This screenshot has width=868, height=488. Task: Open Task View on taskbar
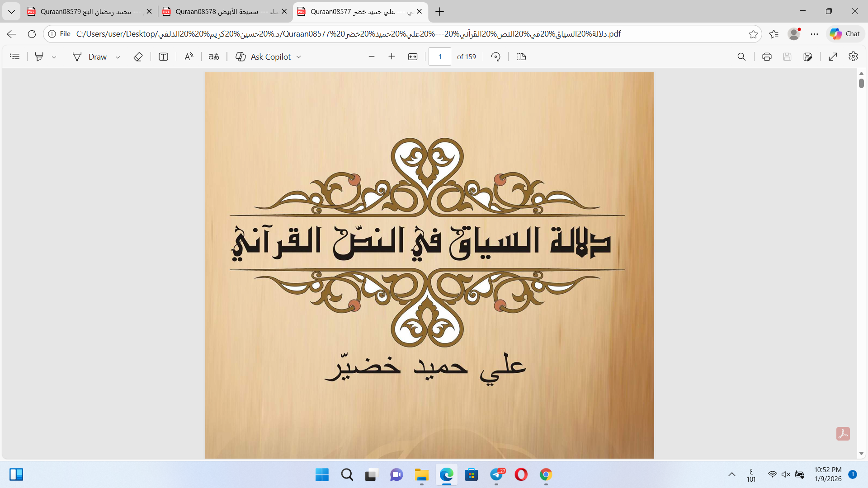pos(372,474)
